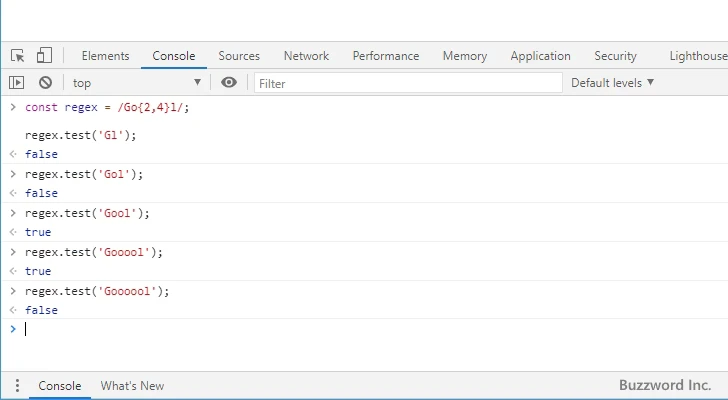Open the Sources tab

(239, 56)
